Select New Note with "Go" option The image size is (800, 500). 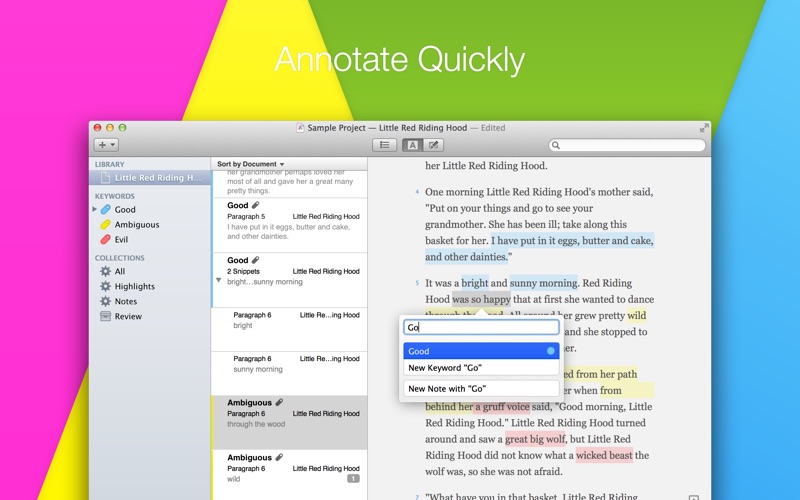pos(481,388)
